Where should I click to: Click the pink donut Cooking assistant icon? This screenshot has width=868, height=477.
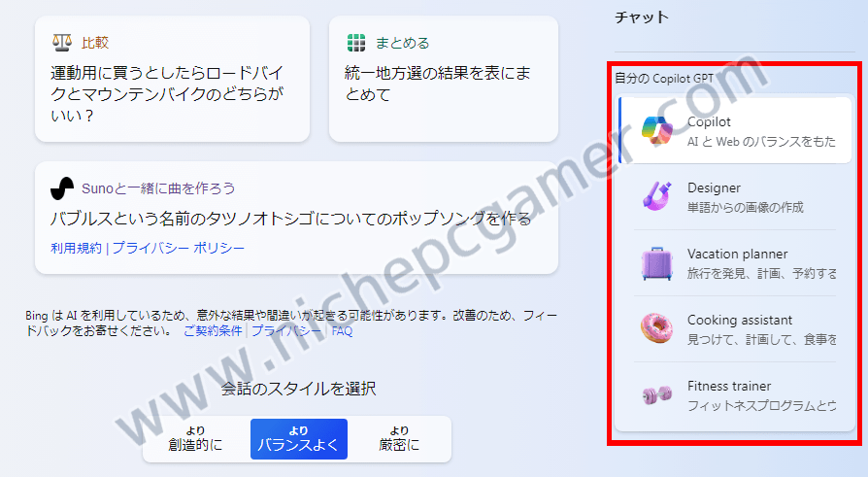[657, 328]
